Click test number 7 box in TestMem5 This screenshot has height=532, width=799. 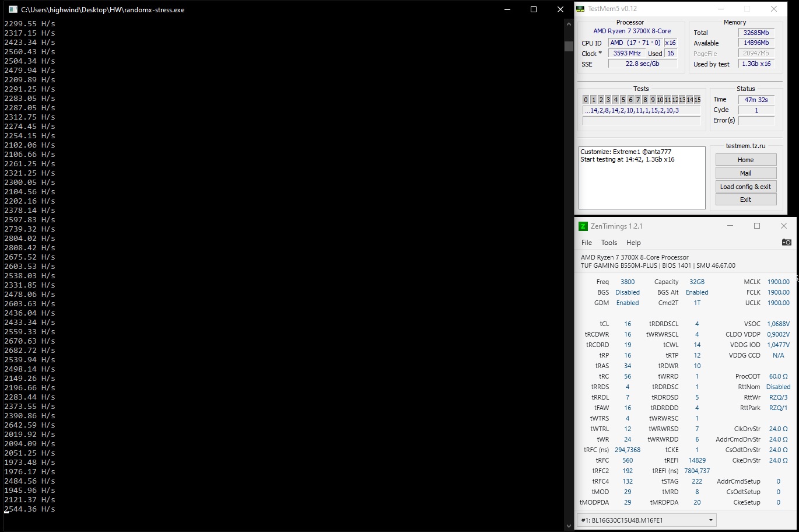coord(638,100)
